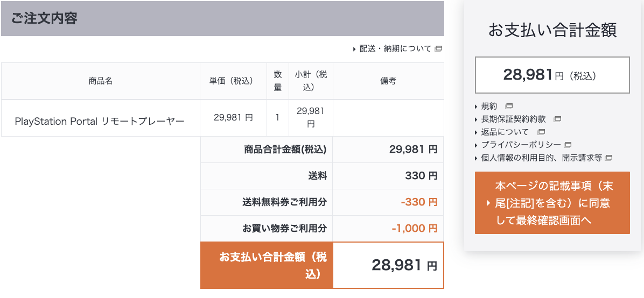Click the 330 円 shipping fee value
Viewport: 644px width, 298px height.
tap(421, 176)
